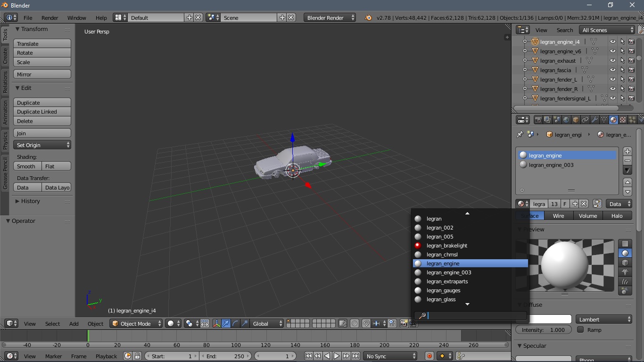Image resolution: width=644 pixels, height=362 pixels.
Task: Open the Modifiers wrench properties tab
Action: pyautogui.click(x=594, y=120)
